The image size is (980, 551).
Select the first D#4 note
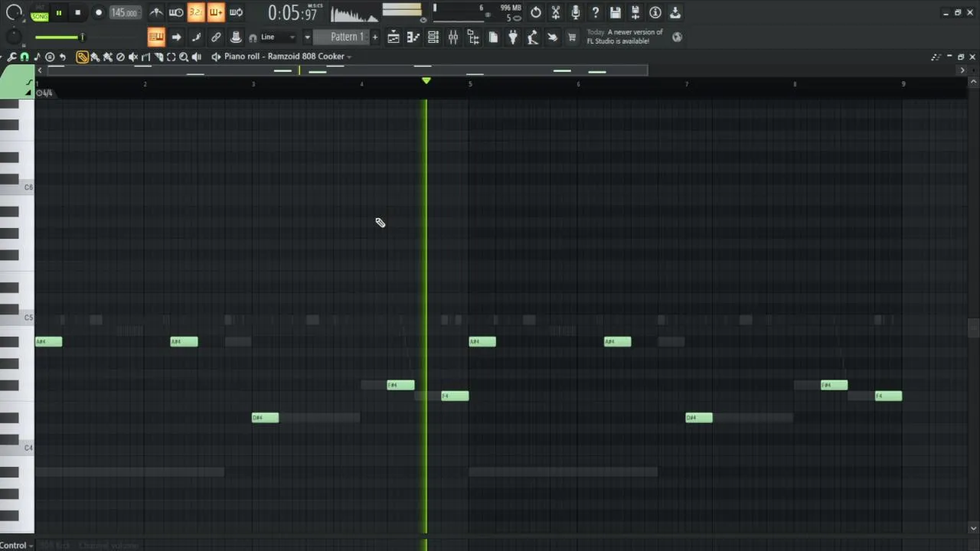pyautogui.click(x=265, y=417)
